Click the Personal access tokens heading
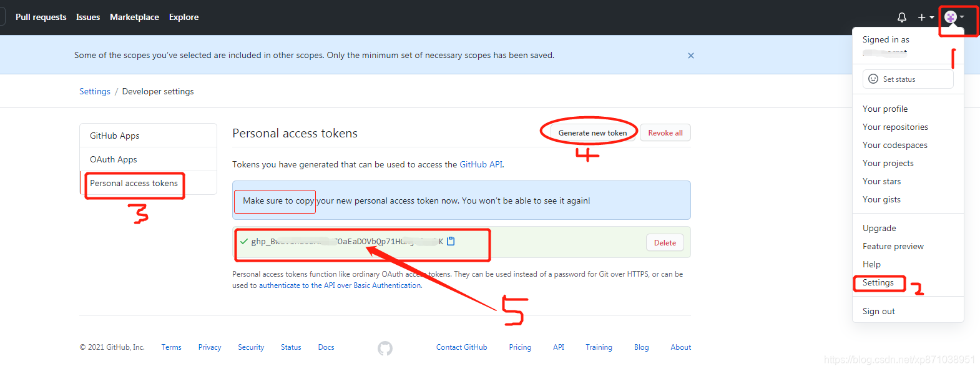The width and height of the screenshot is (980, 371). [x=295, y=133]
